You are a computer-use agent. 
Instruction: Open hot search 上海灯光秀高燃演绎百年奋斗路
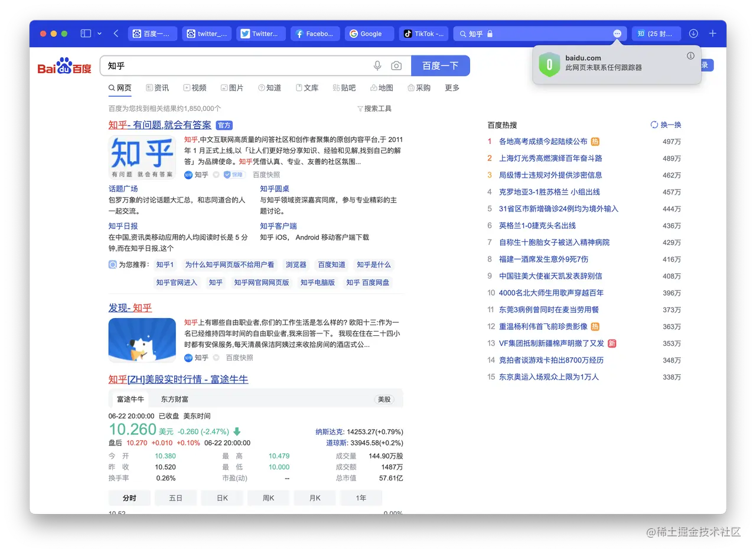(x=550, y=158)
